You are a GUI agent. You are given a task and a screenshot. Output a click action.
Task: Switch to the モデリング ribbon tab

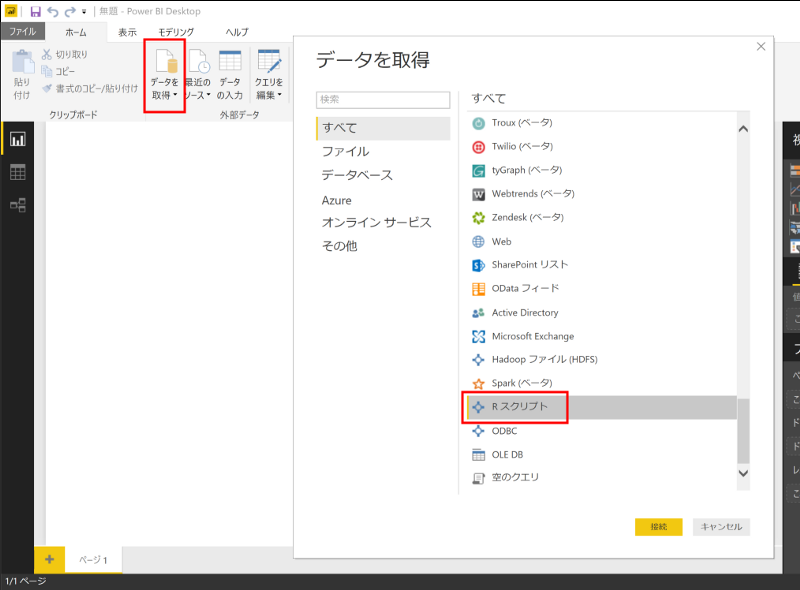(176, 32)
